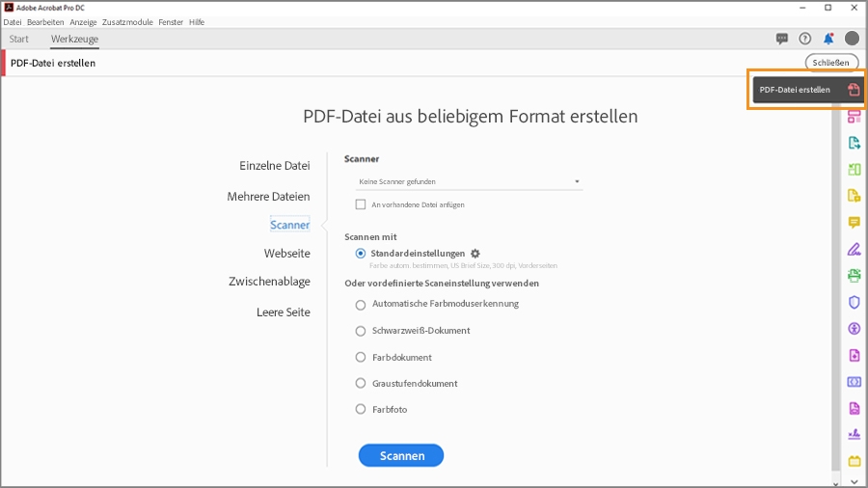Switch to the Start tab
The image size is (868, 488).
[19, 40]
